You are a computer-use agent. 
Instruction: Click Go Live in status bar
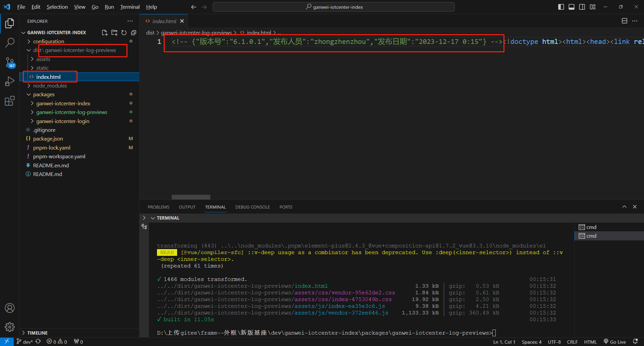tap(615, 342)
